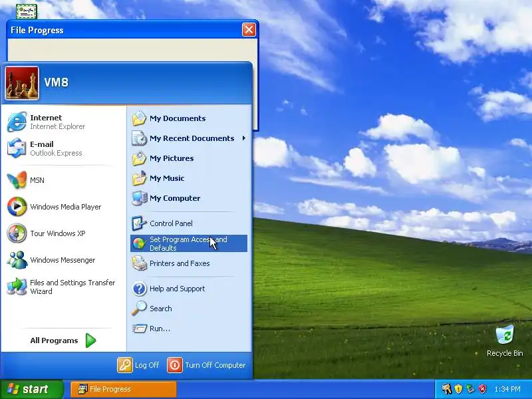Click the first system tray icon
Screen dimensions: 532x399
447,389
